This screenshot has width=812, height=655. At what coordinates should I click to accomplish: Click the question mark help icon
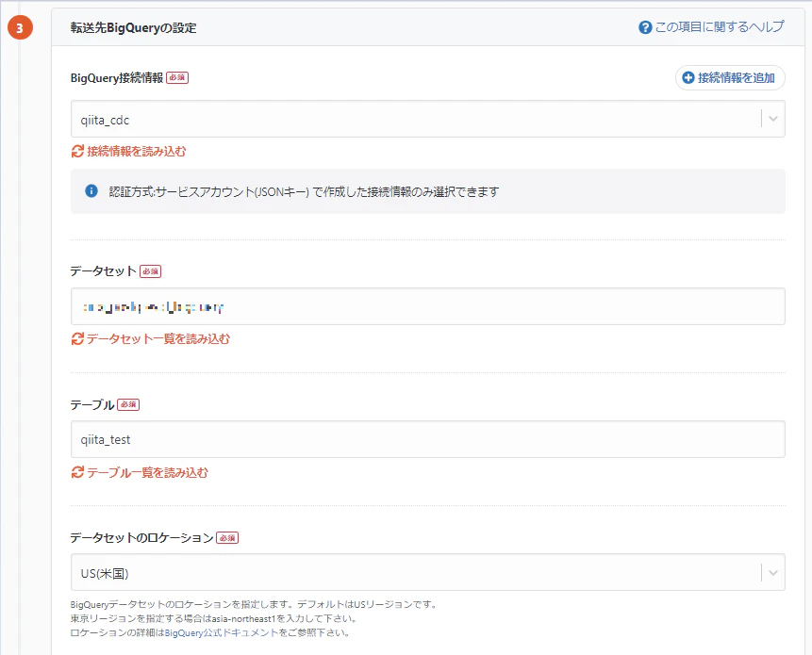pyautogui.click(x=645, y=27)
